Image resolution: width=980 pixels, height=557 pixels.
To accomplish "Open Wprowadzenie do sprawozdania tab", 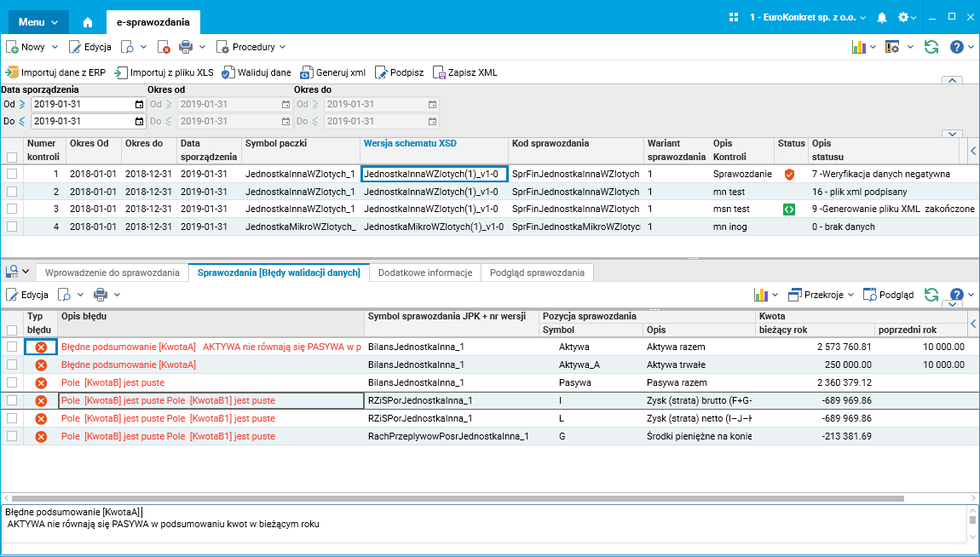I will [112, 273].
